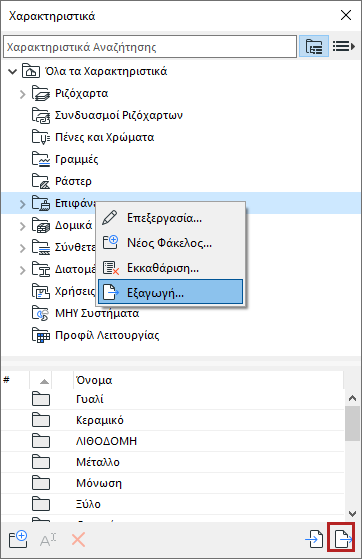Image resolution: width=362 pixels, height=559 pixels.
Task: Select the Γραμμές tree item
Action: click(77, 159)
